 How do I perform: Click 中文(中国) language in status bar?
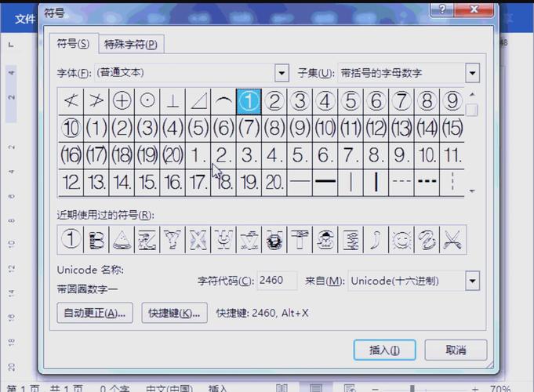click(169, 389)
